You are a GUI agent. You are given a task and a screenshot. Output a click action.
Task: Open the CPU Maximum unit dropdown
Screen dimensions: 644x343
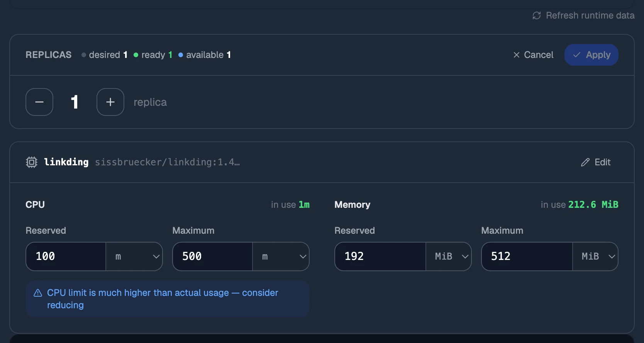pos(281,256)
